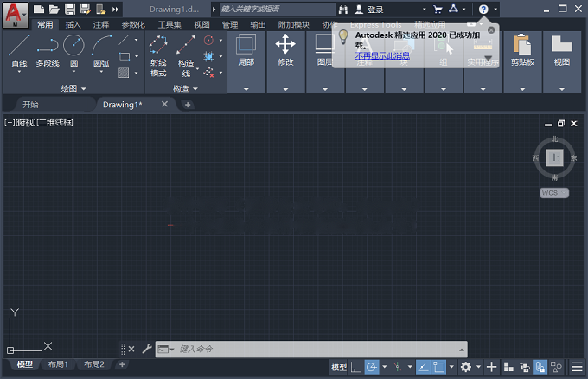Open the 开始 start tab

(30, 105)
